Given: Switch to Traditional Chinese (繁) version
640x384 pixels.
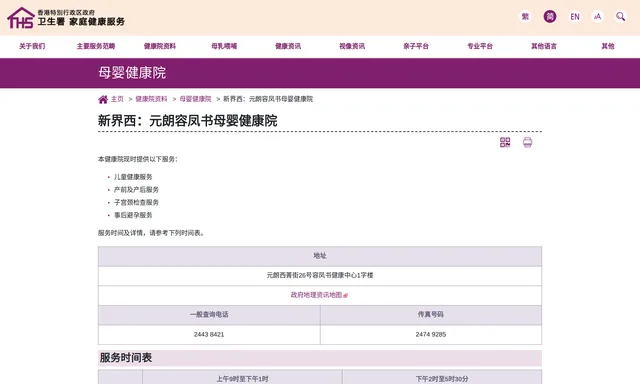Looking at the screenshot, I should [525, 16].
